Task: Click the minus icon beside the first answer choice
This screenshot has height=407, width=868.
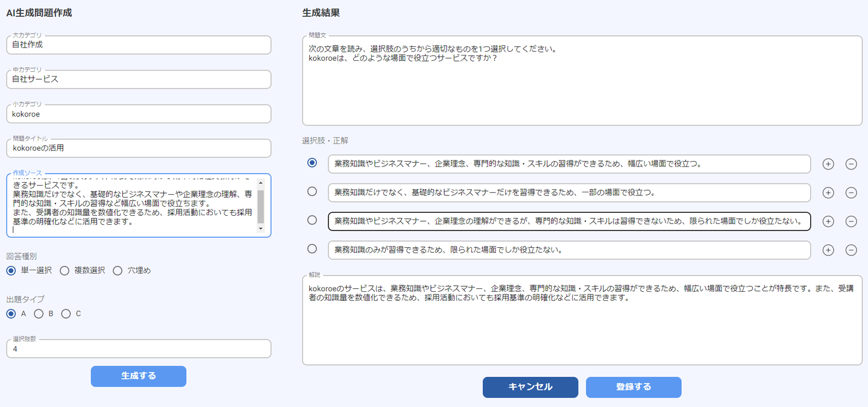Action: (x=851, y=164)
